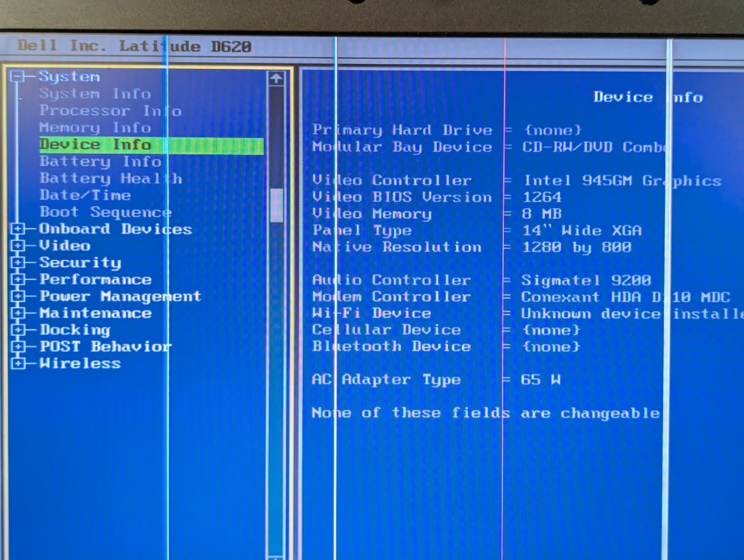Image resolution: width=744 pixels, height=560 pixels.
Task: Click the 65 W adapter value
Action: (541, 380)
